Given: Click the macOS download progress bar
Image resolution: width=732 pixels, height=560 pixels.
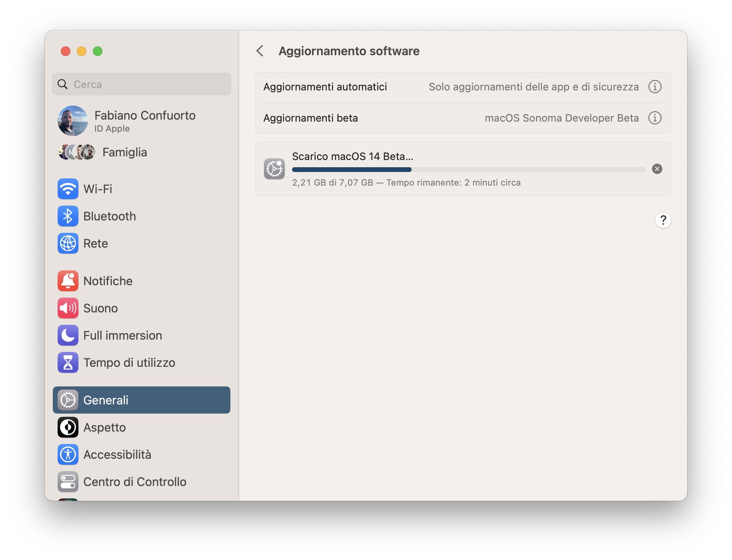Looking at the screenshot, I should (x=468, y=170).
